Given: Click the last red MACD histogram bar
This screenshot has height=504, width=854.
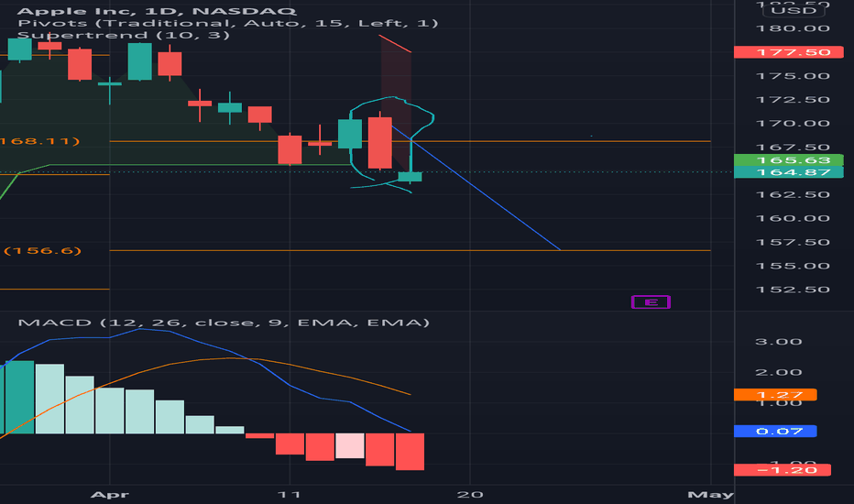Looking at the screenshot, I should 410,452.
